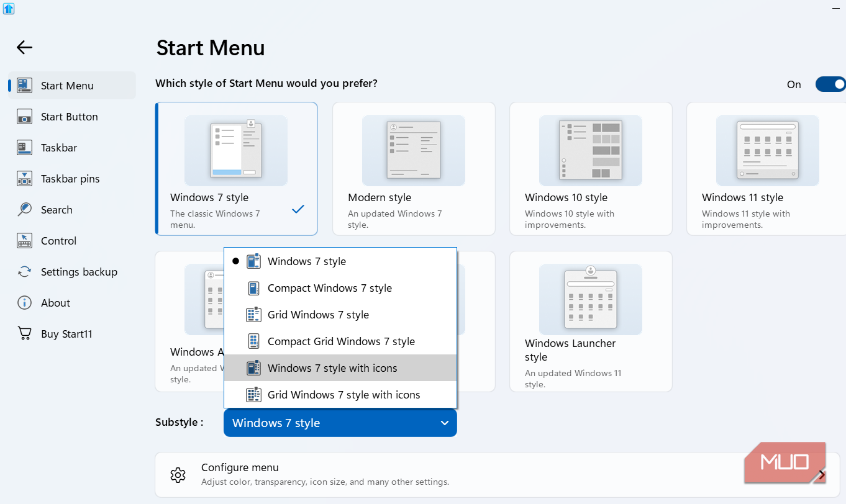Open the About page
This screenshot has width=846, height=504.
click(x=72, y=303)
